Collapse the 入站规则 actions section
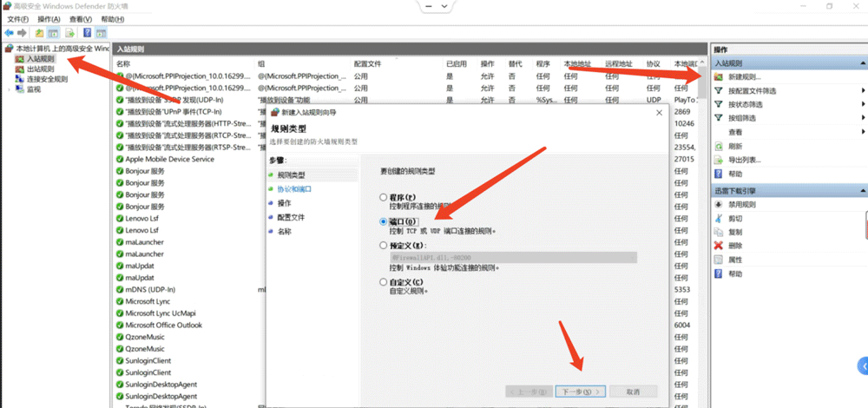This screenshot has width=868, height=408. click(863, 63)
